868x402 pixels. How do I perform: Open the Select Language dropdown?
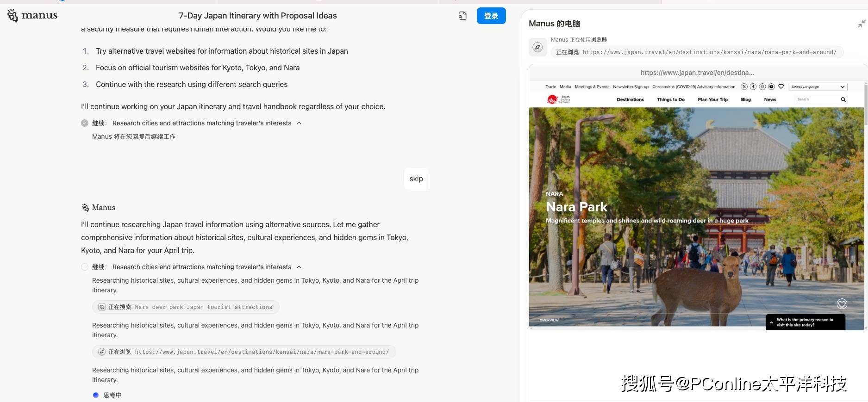click(818, 87)
